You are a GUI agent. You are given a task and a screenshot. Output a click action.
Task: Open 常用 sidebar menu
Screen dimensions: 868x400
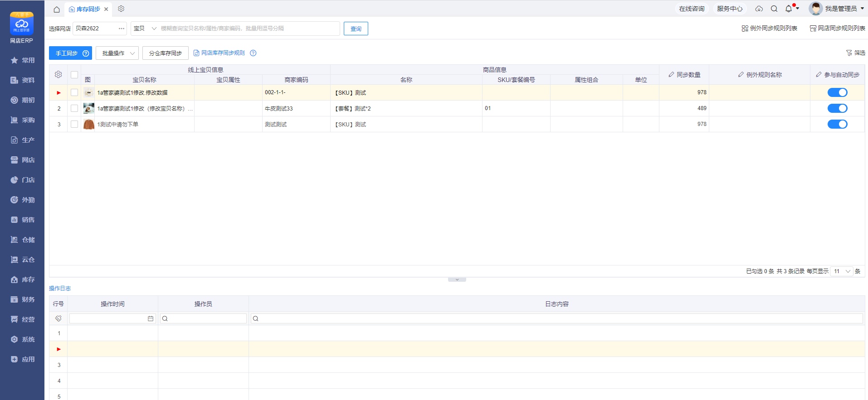(22, 60)
